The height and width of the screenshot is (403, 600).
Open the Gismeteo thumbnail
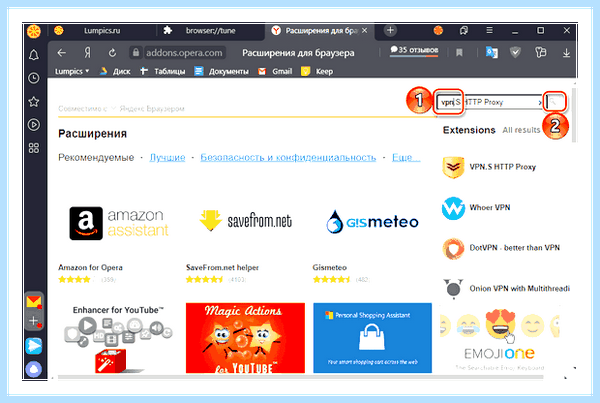click(x=372, y=222)
